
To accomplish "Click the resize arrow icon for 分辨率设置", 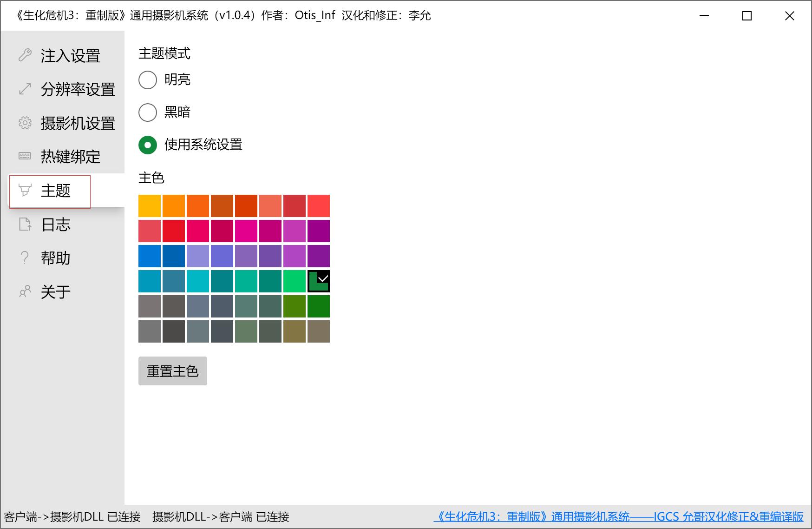I will pyautogui.click(x=25, y=89).
